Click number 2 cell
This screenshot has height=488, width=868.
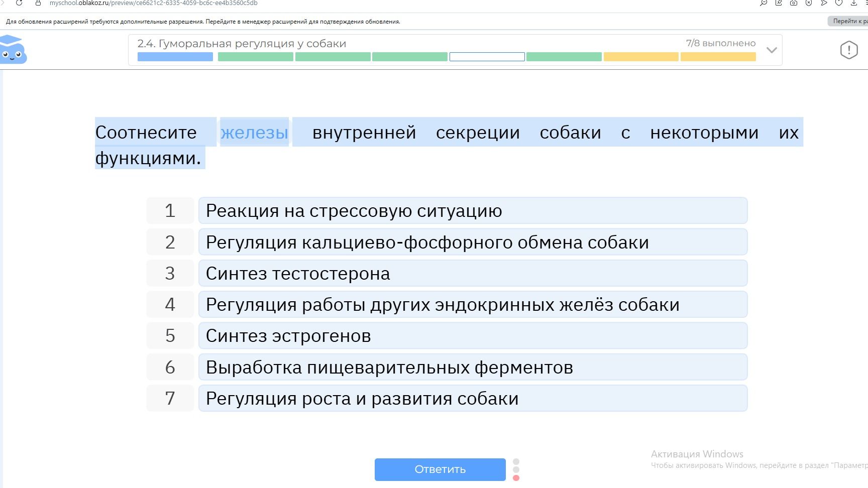(x=170, y=242)
